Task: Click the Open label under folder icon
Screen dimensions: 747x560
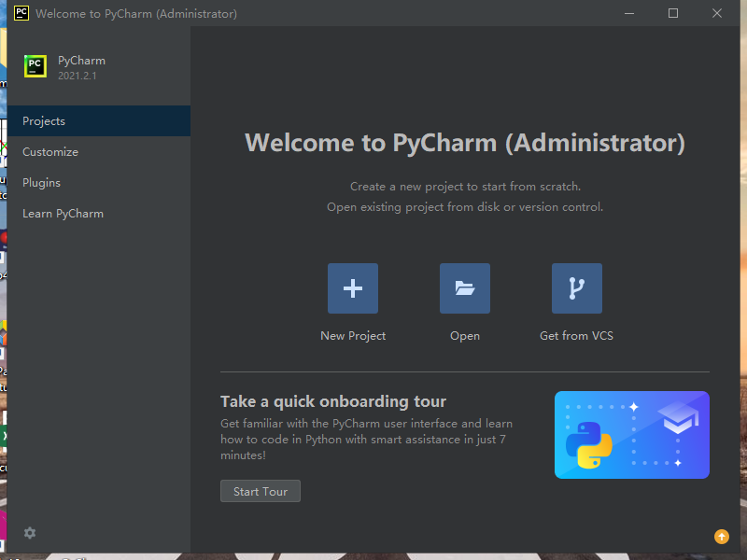Action: (465, 336)
